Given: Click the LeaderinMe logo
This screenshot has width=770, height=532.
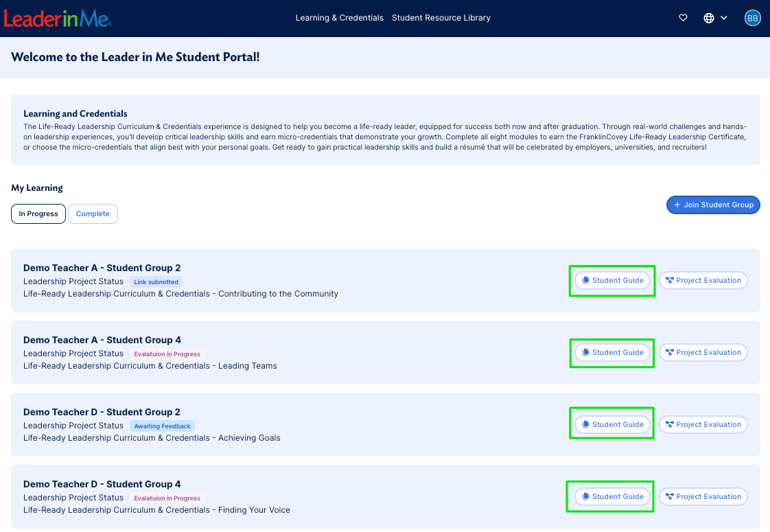Looking at the screenshot, I should tap(58, 19).
